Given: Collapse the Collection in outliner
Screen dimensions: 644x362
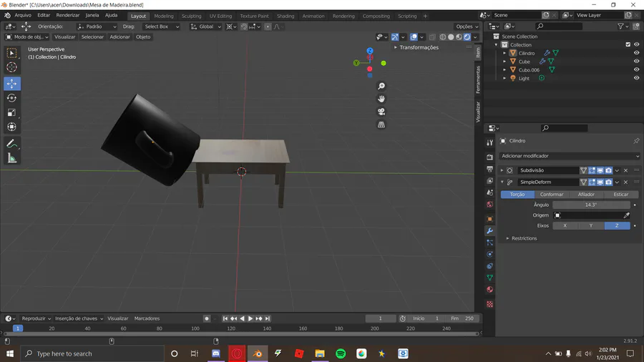Looking at the screenshot, I should (497, 45).
